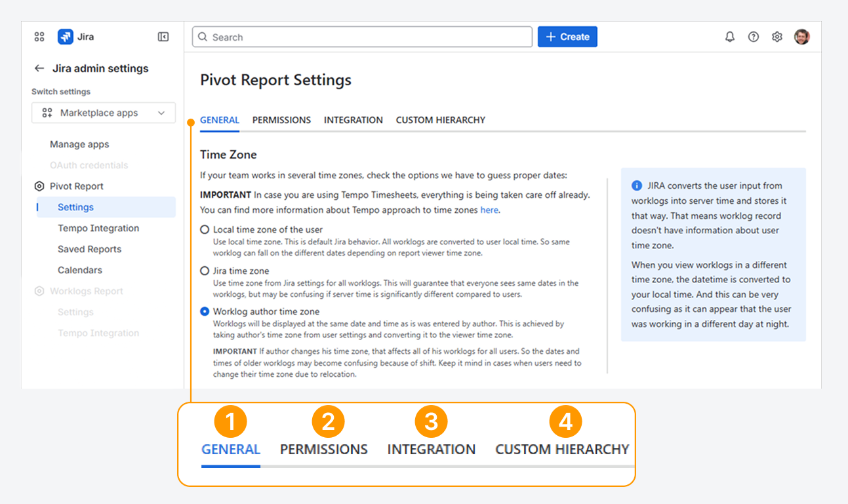Open Tempo Integration under Worklogs Report
This screenshot has height=504, width=848.
[x=98, y=333]
